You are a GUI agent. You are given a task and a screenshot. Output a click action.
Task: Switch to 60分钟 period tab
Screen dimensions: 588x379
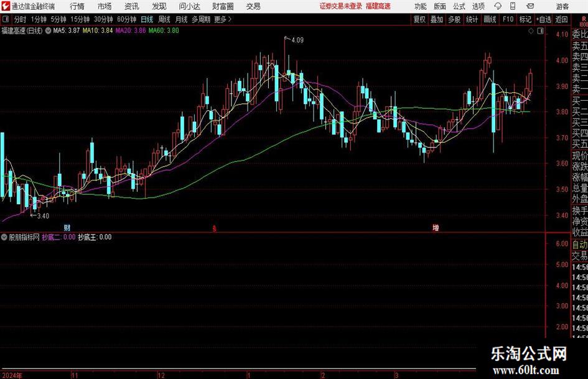pyautogui.click(x=126, y=19)
